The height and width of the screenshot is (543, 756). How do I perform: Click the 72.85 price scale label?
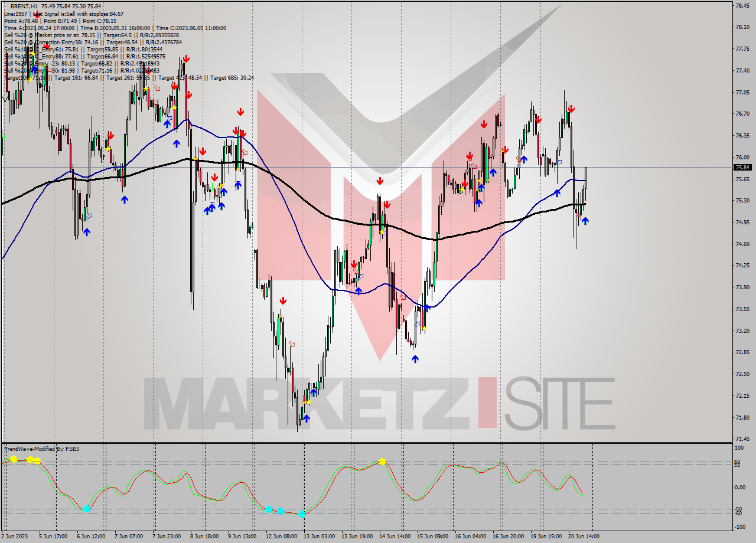coord(742,352)
